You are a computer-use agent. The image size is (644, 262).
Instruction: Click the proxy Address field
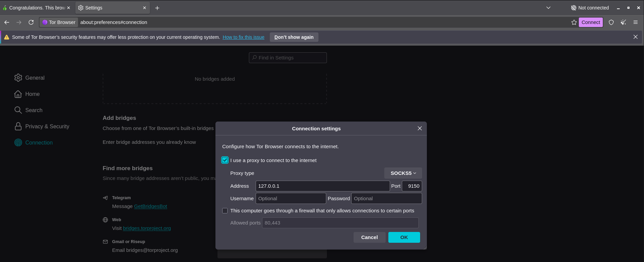pos(323,186)
